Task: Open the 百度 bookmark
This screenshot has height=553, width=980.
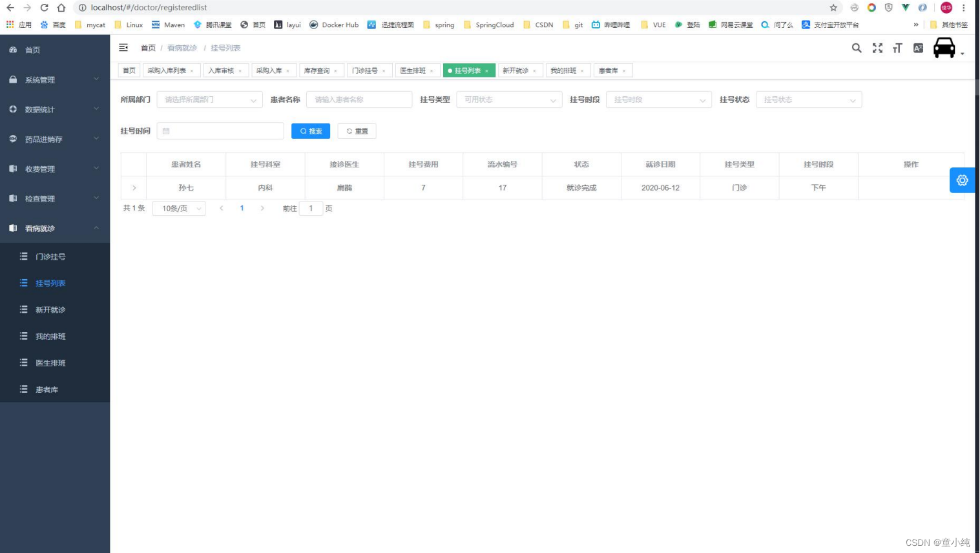Action: 53,25
